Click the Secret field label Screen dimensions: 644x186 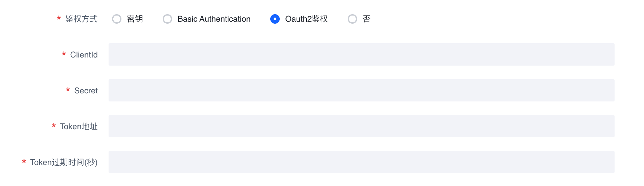tap(86, 91)
